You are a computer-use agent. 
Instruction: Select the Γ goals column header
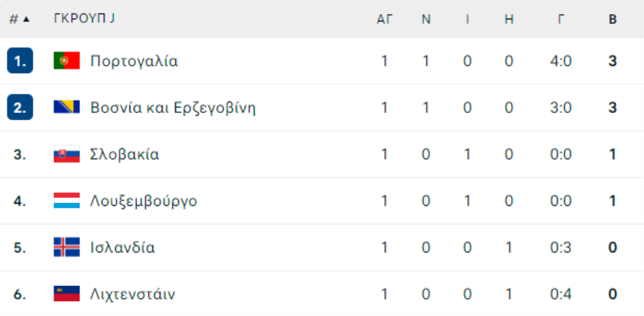pyautogui.click(x=561, y=19)
